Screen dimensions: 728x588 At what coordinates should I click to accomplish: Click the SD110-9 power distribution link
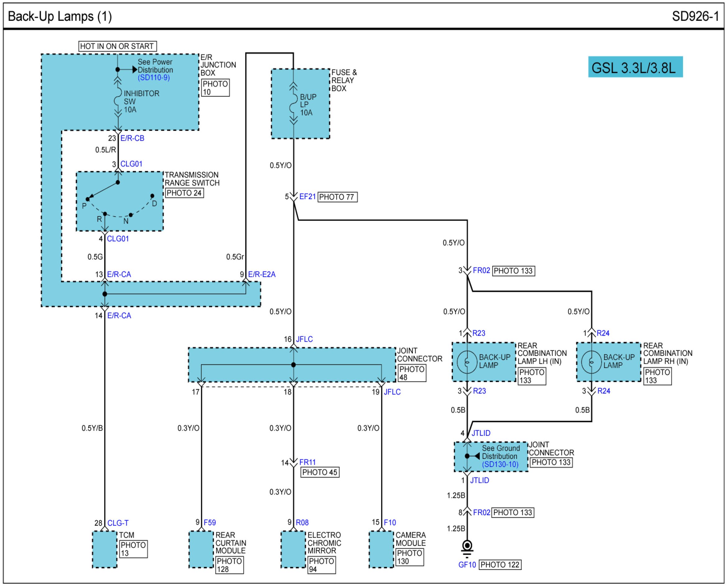153,77
